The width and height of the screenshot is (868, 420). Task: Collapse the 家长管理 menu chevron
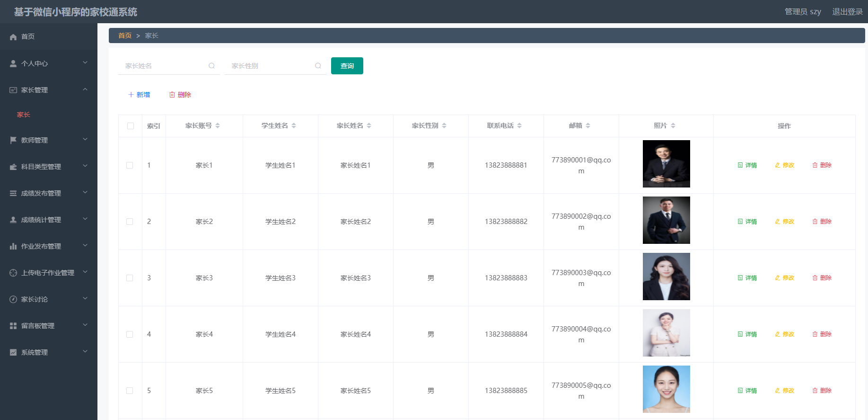(x=85, y=89)
